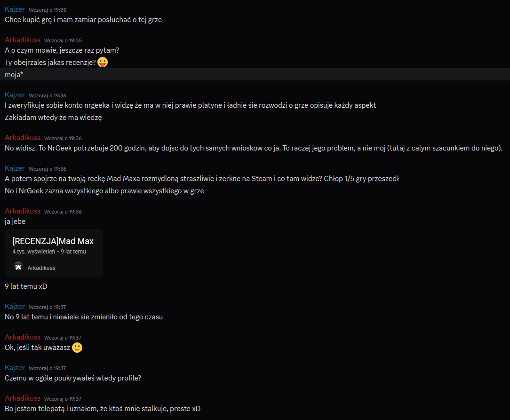This screenshot has width=510, height=420.
Task: Open the Arkadikuss channel name in the embed
Action: [41, 268]
